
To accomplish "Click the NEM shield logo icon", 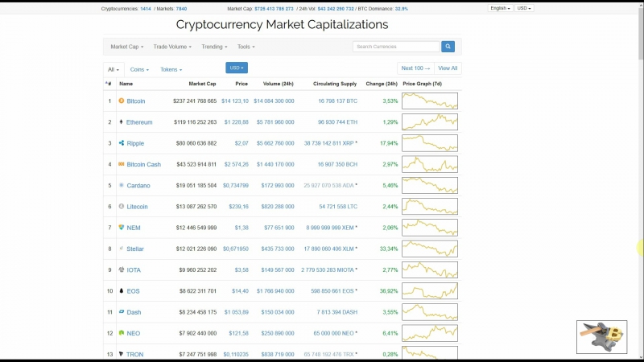I will [x=122, y=228].
